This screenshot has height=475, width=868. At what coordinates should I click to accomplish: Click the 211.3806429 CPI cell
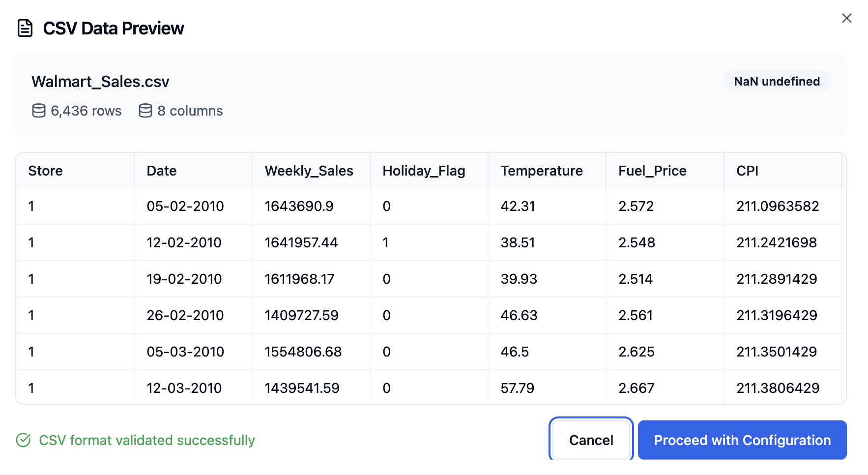pos(778,388)
